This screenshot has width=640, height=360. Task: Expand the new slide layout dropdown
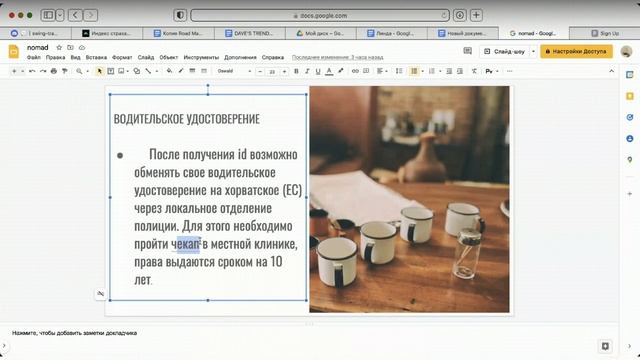pyautogui.click(x=22, y=71)
